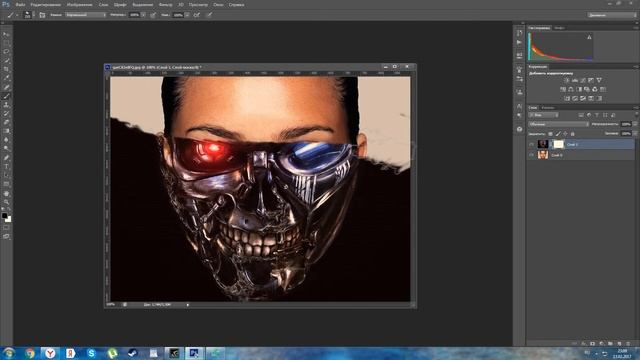Open the brush opacity slider arrow
Viewport: 640px width, 360px height.
[143, 15]
